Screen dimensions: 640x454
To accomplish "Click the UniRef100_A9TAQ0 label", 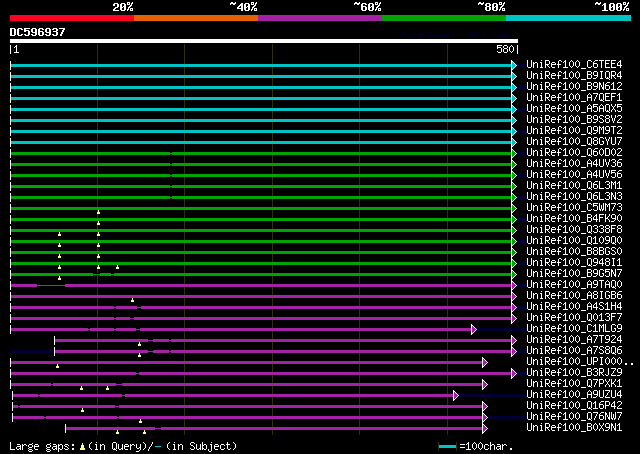I will pos(573,285).
